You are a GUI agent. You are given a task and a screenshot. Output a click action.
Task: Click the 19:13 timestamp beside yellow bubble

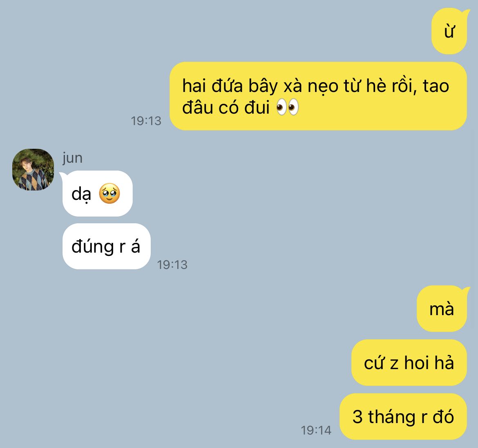pos(146,121)
